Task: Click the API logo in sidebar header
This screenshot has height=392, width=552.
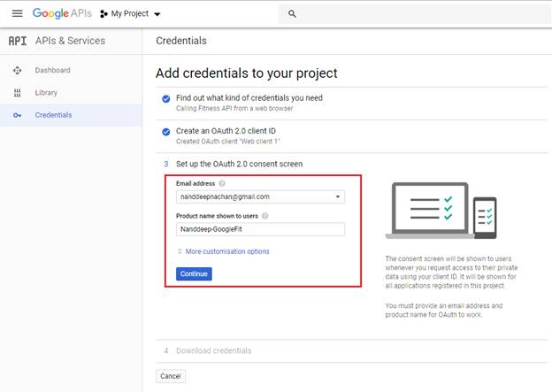Action: click(x=18, y=41)
